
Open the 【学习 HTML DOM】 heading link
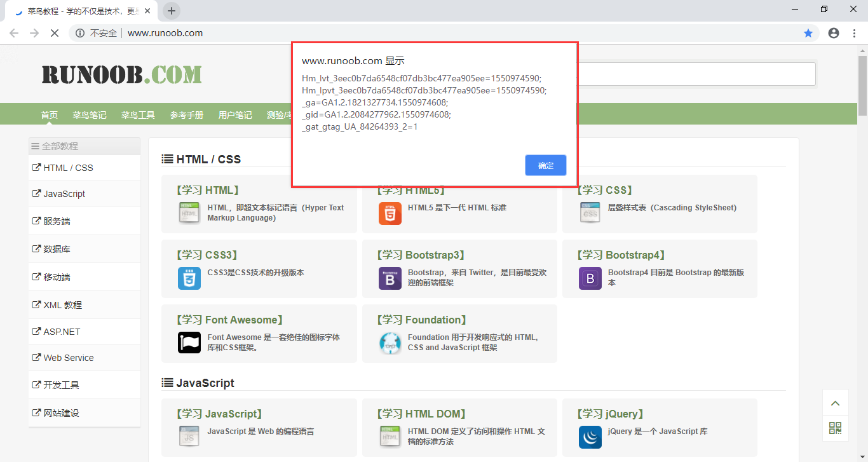[421, 414]
